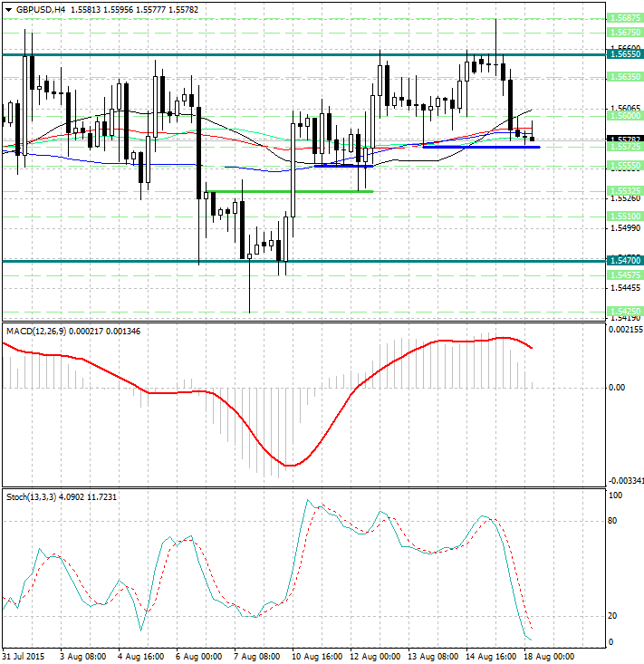
Task: Select the short green horizontal line segment
Action: (x=290, y=191)
